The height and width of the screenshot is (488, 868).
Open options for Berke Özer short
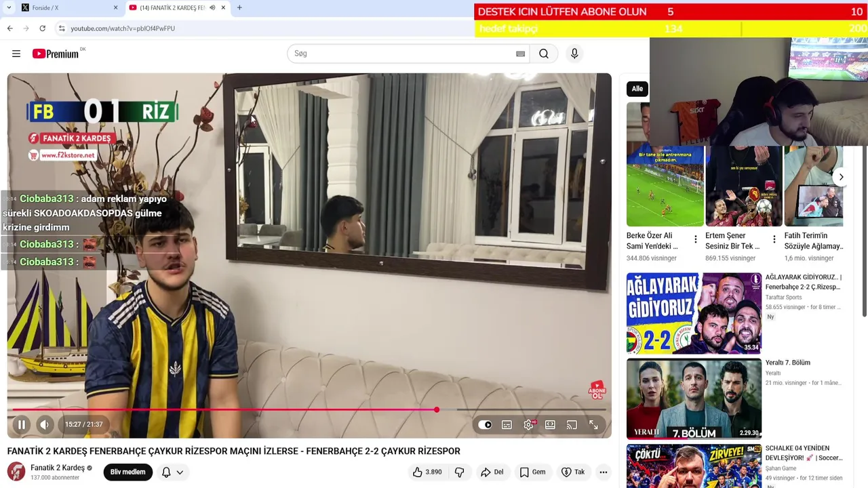[695, 239]
